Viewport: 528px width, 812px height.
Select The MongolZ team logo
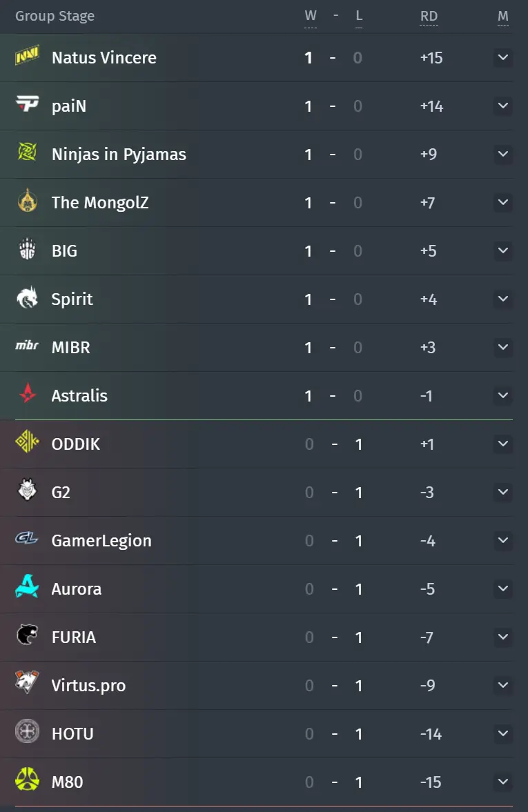pyautogui.click(x=28, y=200)
